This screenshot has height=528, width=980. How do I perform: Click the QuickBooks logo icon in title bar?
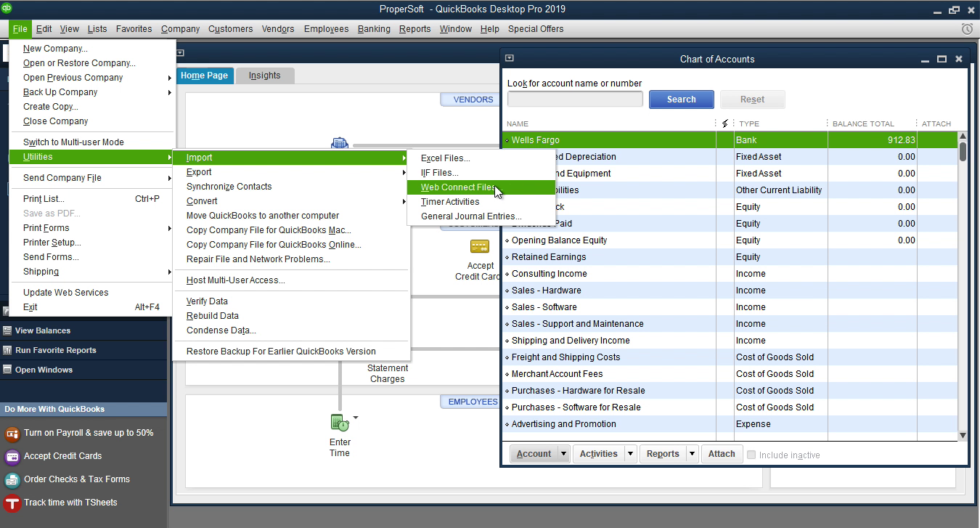(x=8, y=9)
